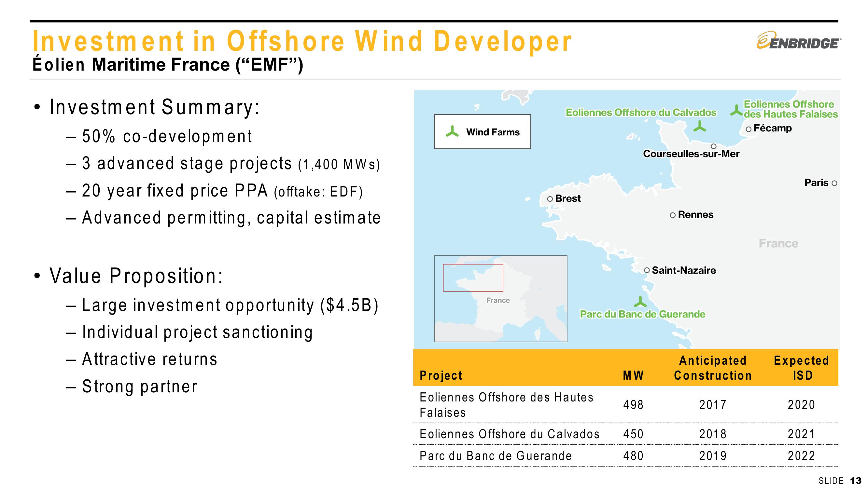Click the 'Parc du Banc de Guerande' map label

(x=643, y=314)
